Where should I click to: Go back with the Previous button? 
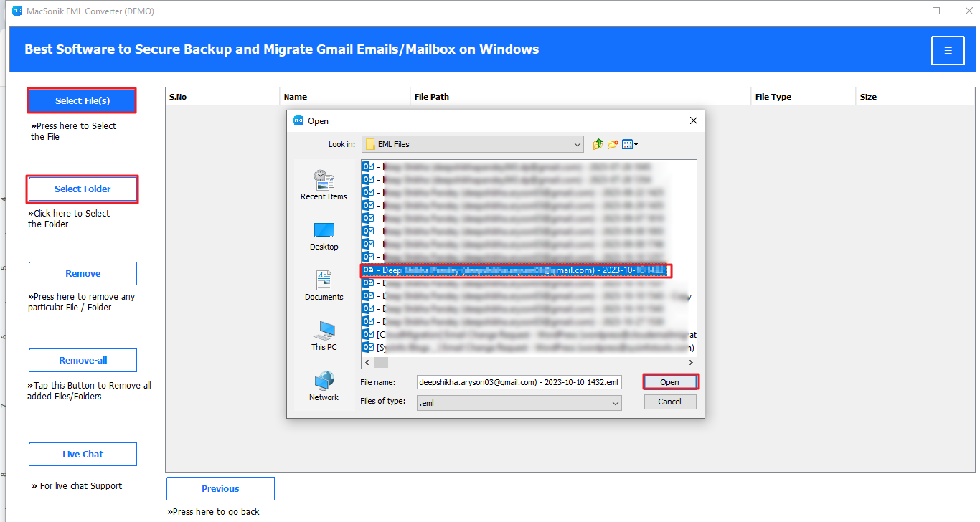click(220, 488)
